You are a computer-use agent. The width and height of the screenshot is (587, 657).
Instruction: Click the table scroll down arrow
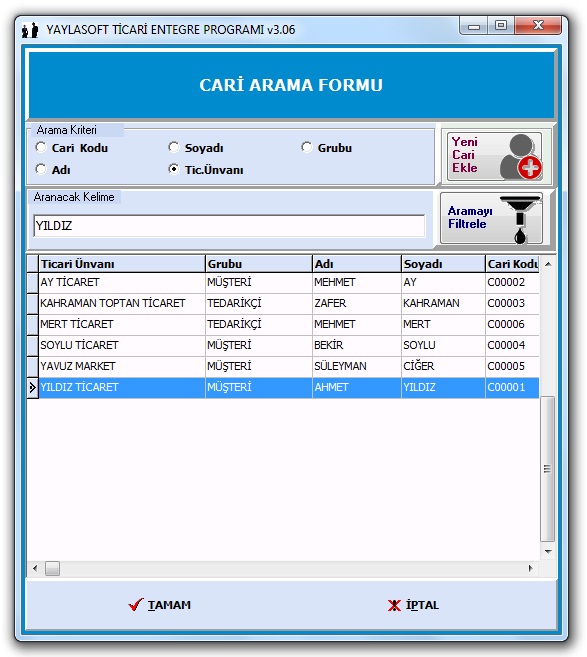pyautogui.click(x=548, y=551)
